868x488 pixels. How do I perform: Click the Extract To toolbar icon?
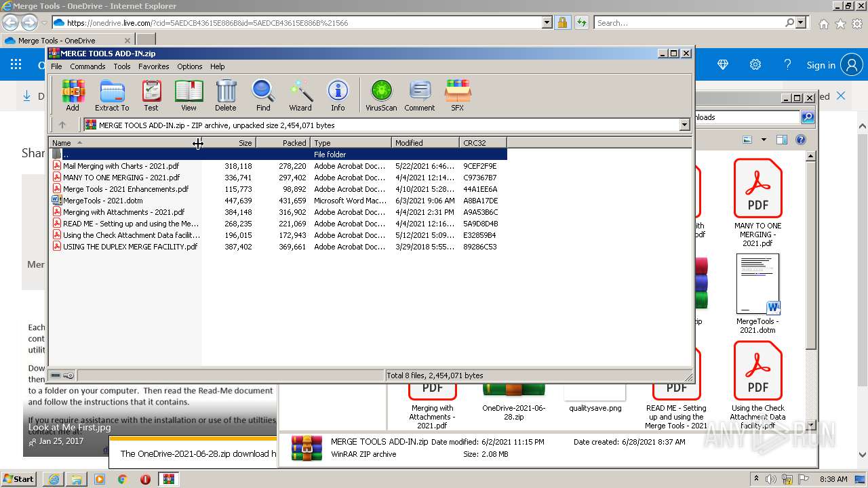[x=112, y=95]
